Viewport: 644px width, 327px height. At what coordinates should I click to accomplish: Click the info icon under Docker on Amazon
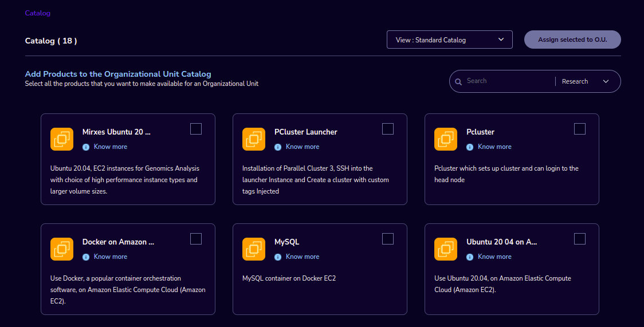coord(86,257)
